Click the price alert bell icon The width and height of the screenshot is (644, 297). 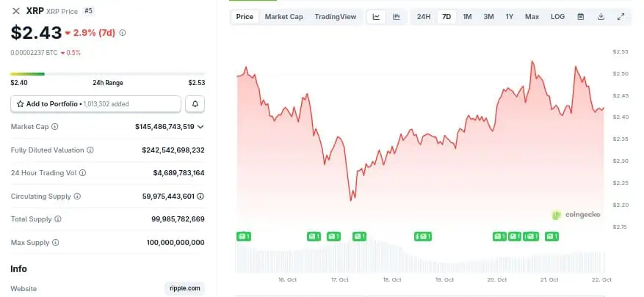pyautogui.click(x=195, y=104)
